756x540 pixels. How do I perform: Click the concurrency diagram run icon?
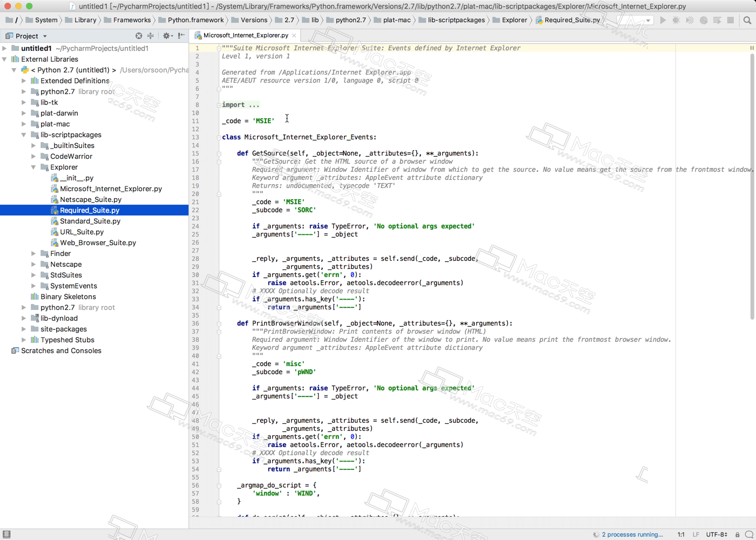click(x=717, y=20)
